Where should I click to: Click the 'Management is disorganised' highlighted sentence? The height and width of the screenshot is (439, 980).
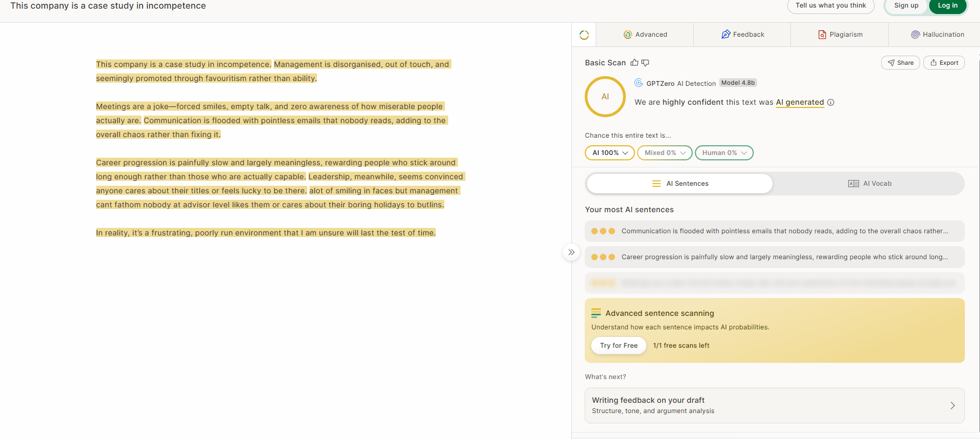coord(362,64)
